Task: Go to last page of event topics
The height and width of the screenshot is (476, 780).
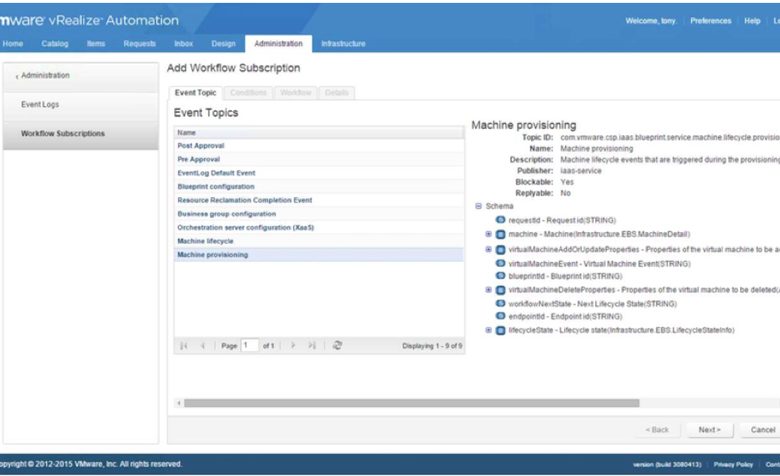Action: click(312, 345)
